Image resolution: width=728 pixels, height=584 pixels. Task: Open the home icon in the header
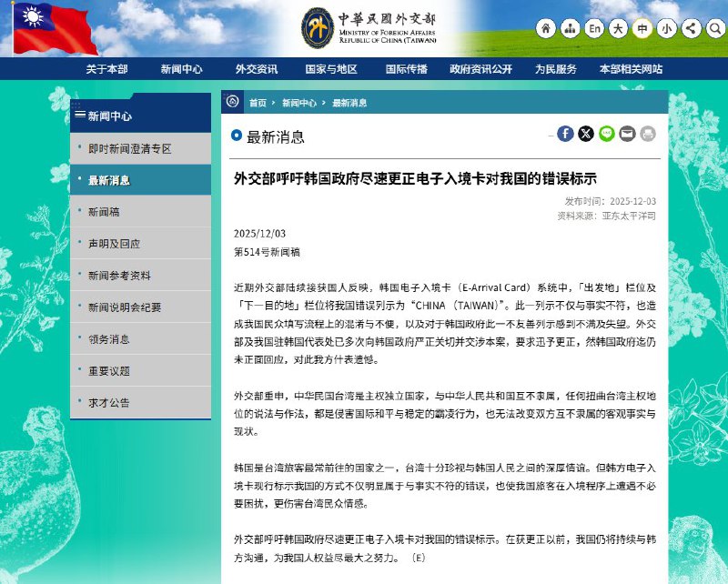545,29
